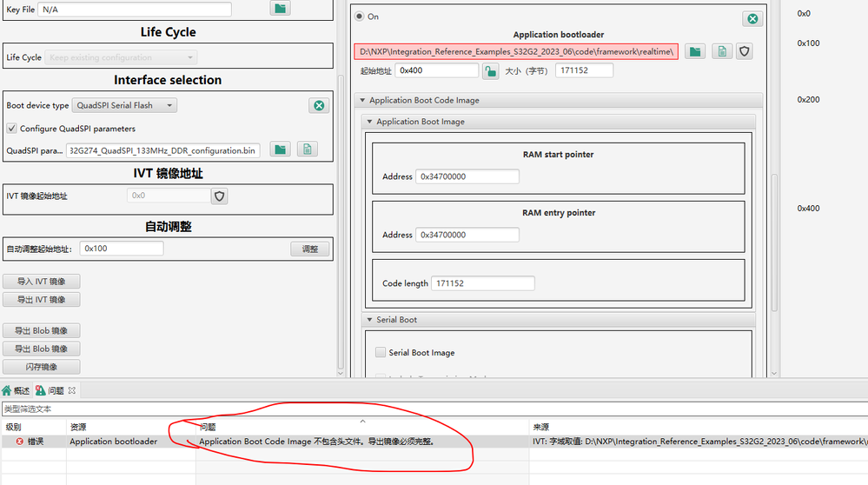Click shield icon beside IVT image start address
This screenshot has width=868, height=485.
click(x=219, y=196)
